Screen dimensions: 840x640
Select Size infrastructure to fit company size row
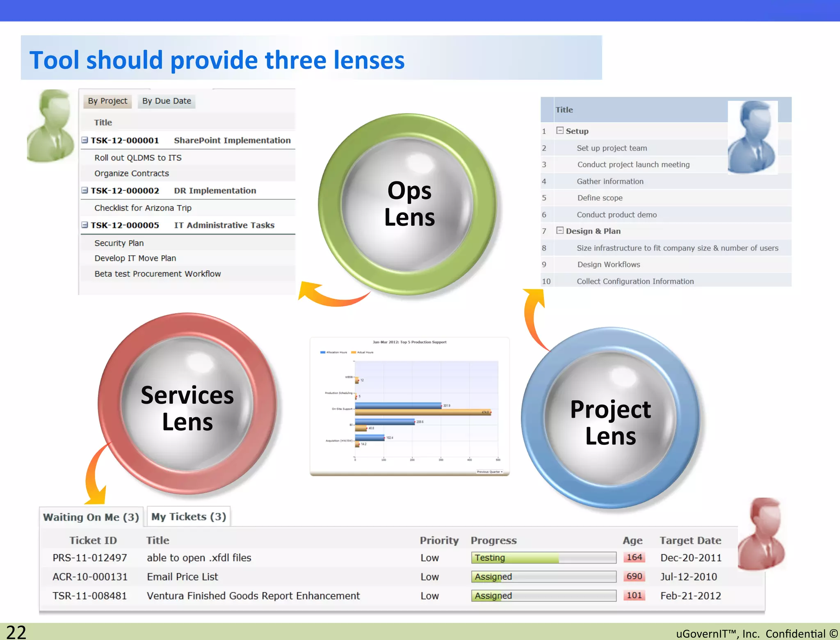click(x=666, y=248)
